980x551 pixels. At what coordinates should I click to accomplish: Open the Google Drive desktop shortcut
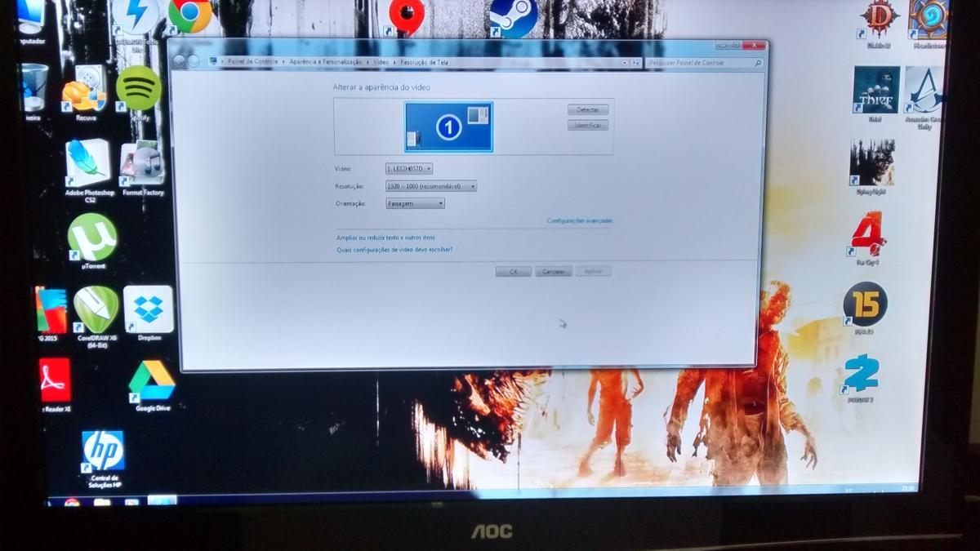[x=151, y=384]
